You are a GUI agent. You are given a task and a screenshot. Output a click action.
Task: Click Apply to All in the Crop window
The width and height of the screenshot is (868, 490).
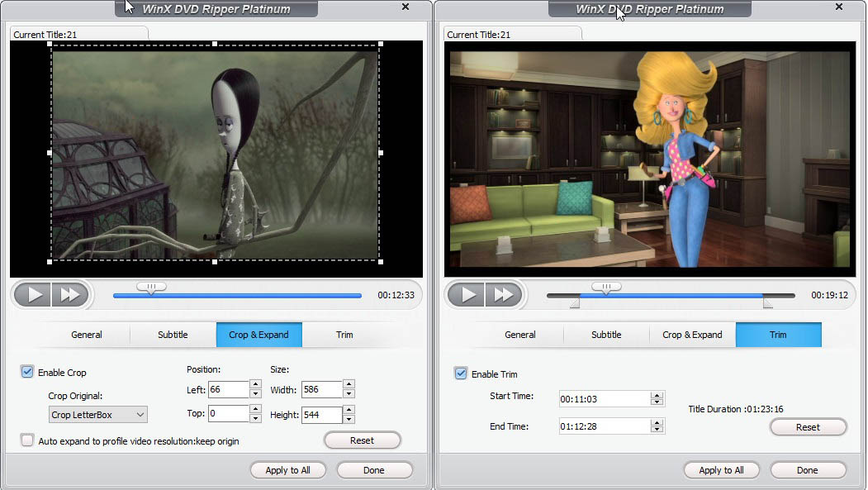(288, 470)
